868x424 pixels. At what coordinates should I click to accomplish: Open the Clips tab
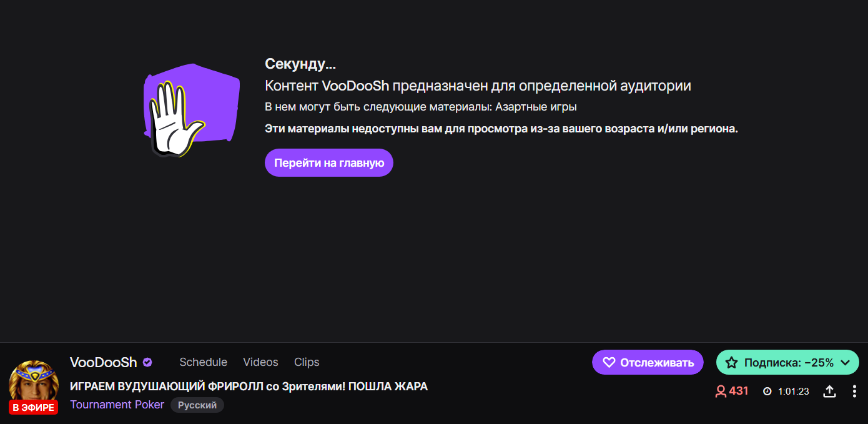click(x=307, y=362)
